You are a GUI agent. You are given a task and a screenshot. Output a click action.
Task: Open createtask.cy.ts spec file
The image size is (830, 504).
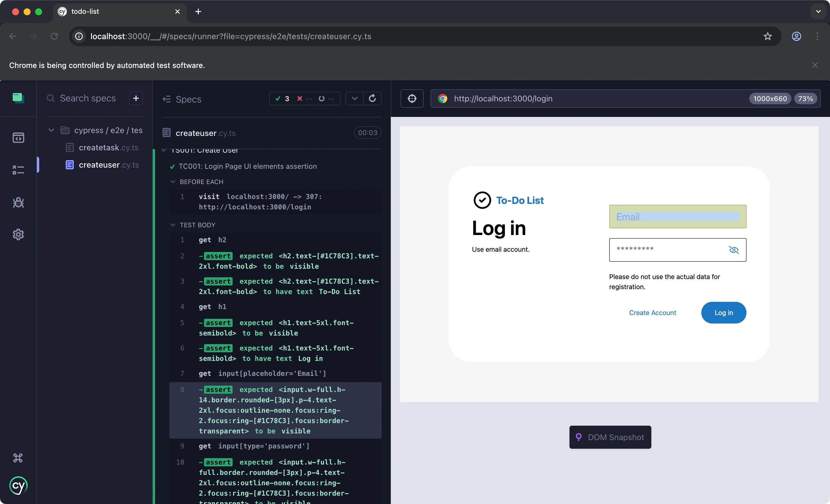(108, 147)
